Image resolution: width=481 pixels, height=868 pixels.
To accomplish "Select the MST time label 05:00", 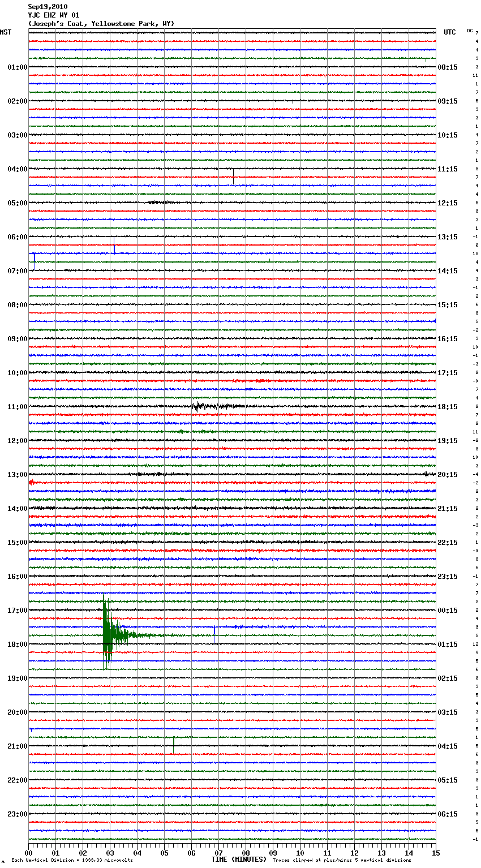I will point(18,203).
